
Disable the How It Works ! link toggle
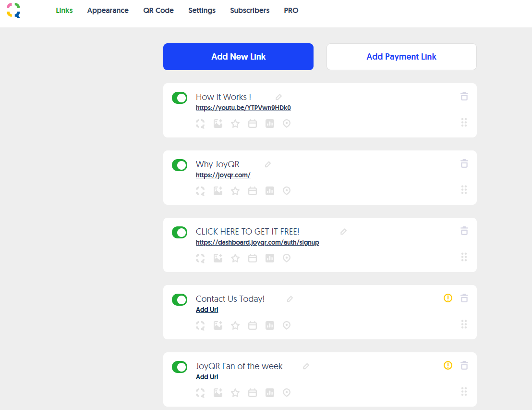click(180, 98)
